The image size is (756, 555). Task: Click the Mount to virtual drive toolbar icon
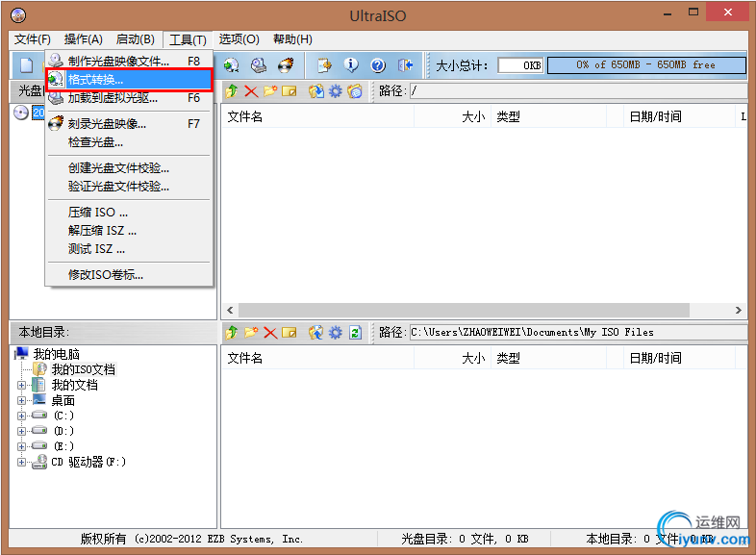259,65
